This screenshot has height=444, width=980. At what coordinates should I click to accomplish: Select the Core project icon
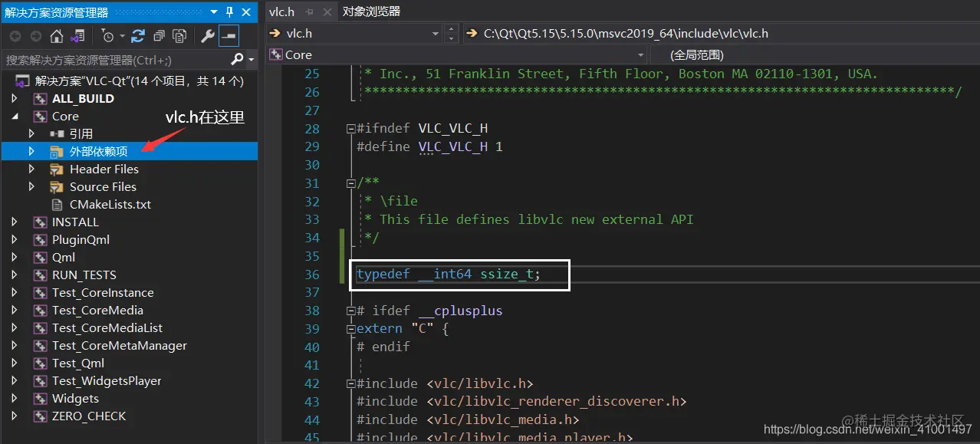(40, 117)
